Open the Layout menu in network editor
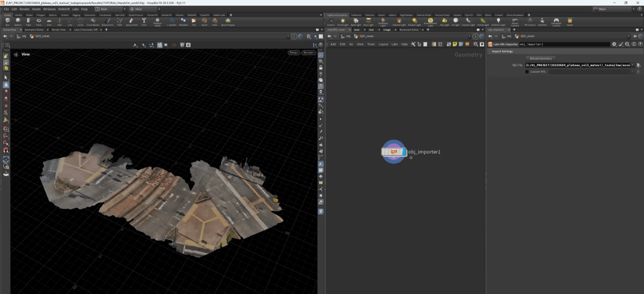 (383, 44)
